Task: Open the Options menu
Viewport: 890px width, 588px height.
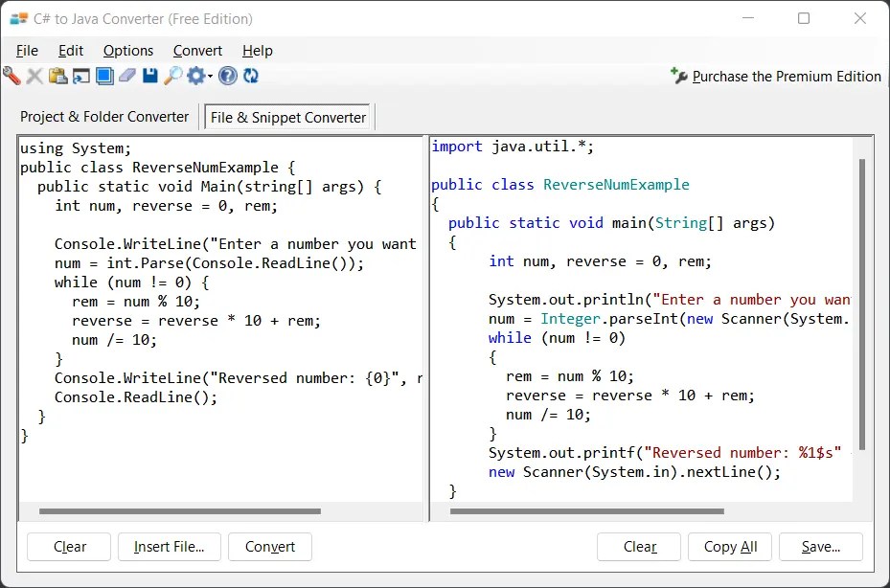Action: tap(128, 51)
